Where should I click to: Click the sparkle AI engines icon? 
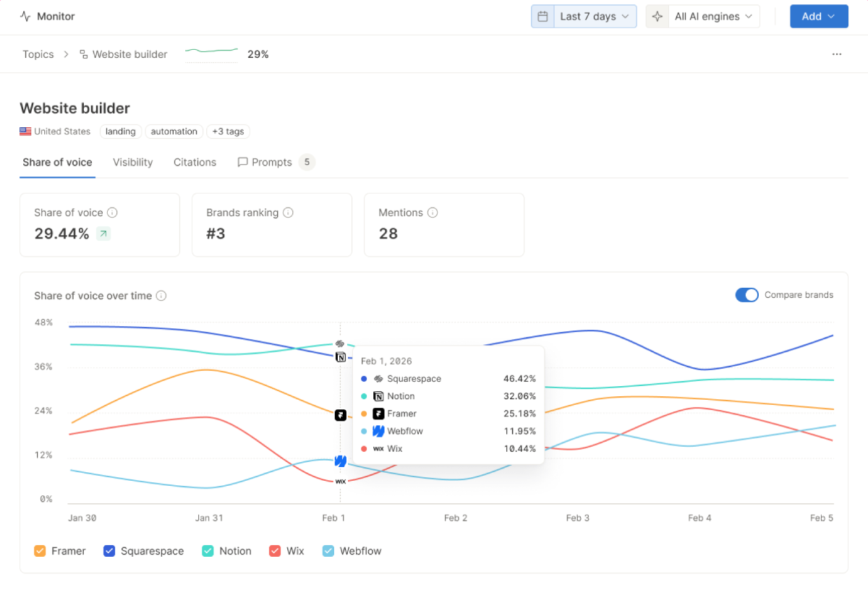[x=657, y=17]
